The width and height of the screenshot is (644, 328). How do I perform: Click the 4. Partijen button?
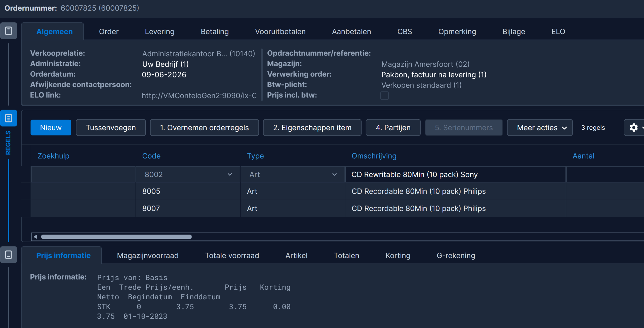393,128
